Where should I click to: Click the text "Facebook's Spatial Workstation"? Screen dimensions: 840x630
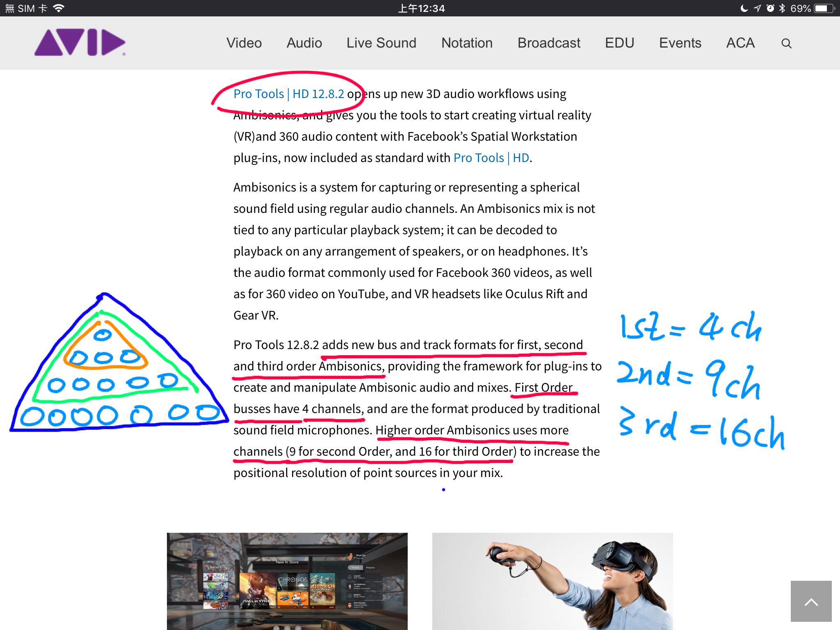pyautogui.click(x=492, y=137)
